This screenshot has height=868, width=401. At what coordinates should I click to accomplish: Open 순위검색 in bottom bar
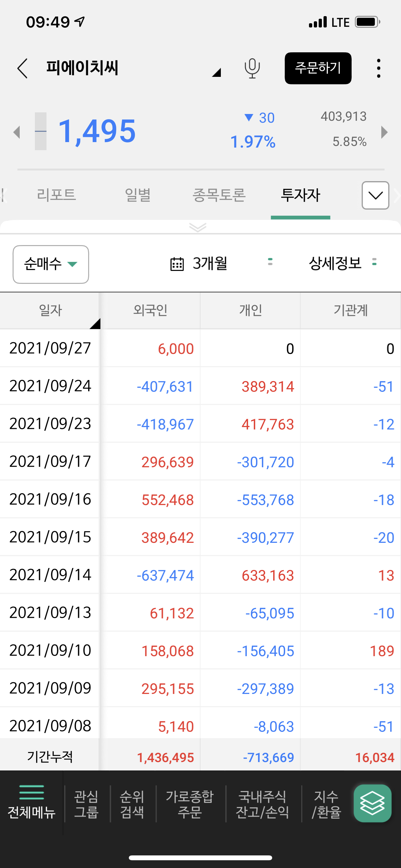[x=132, y=804]
